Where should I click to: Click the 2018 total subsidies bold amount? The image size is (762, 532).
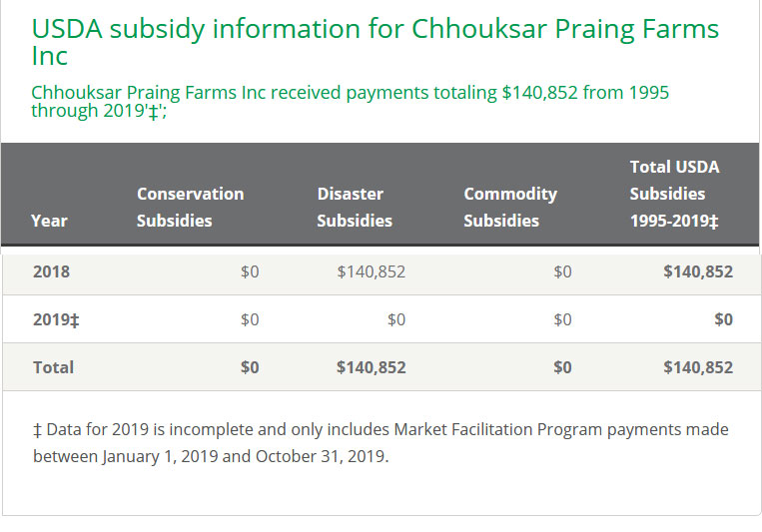(698, 271)
